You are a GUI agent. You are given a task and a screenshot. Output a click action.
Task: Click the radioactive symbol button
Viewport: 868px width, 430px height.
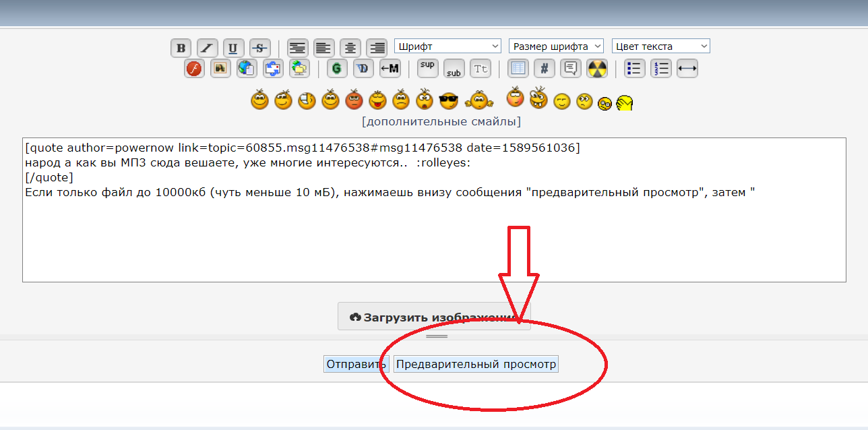click(597, 68)
